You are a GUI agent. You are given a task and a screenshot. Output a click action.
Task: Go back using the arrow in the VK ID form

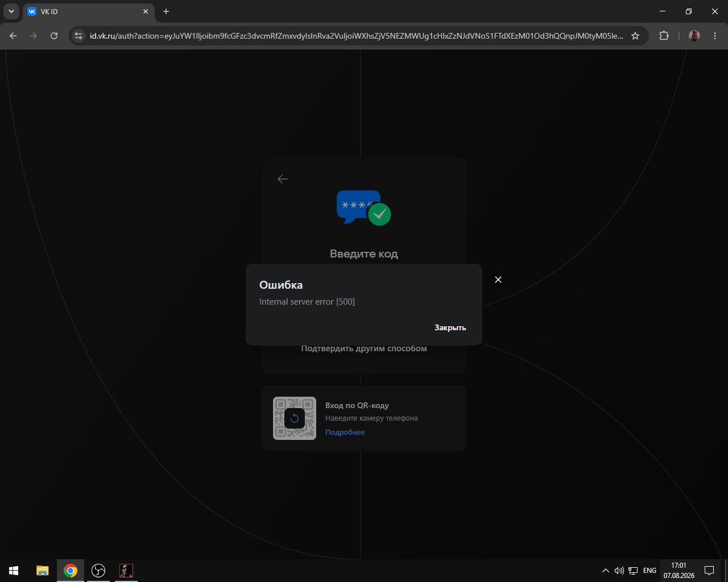283,179
